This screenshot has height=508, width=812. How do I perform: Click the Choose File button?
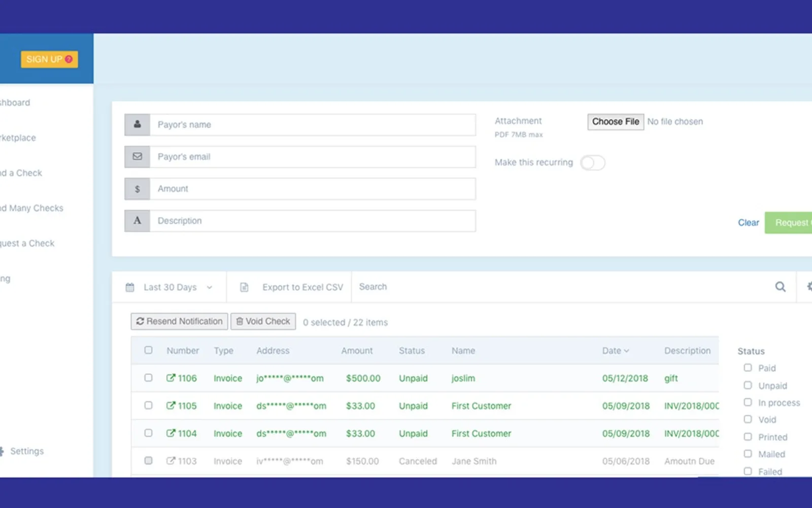click(x=616, y=122)
